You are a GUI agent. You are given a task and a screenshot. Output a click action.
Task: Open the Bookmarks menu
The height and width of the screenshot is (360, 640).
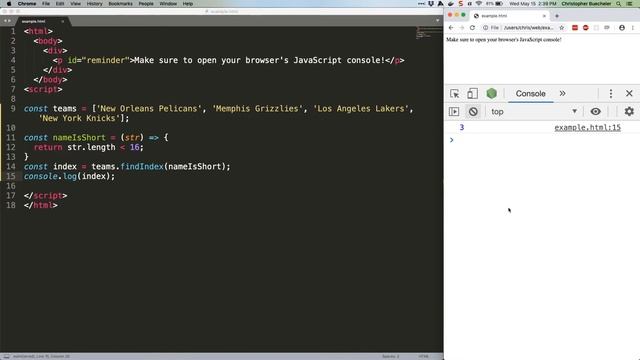(120, 4)
